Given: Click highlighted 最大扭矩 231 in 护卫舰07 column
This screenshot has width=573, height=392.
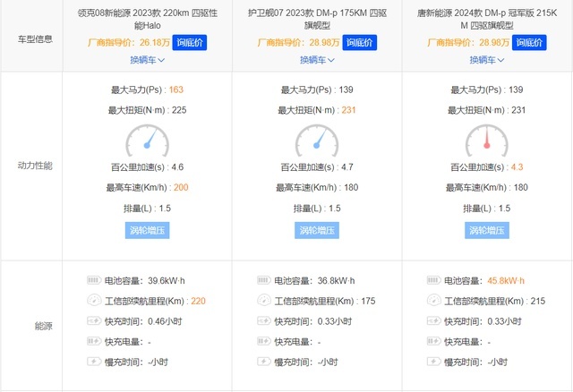Looking at the screenshot, I should (348, 110).
